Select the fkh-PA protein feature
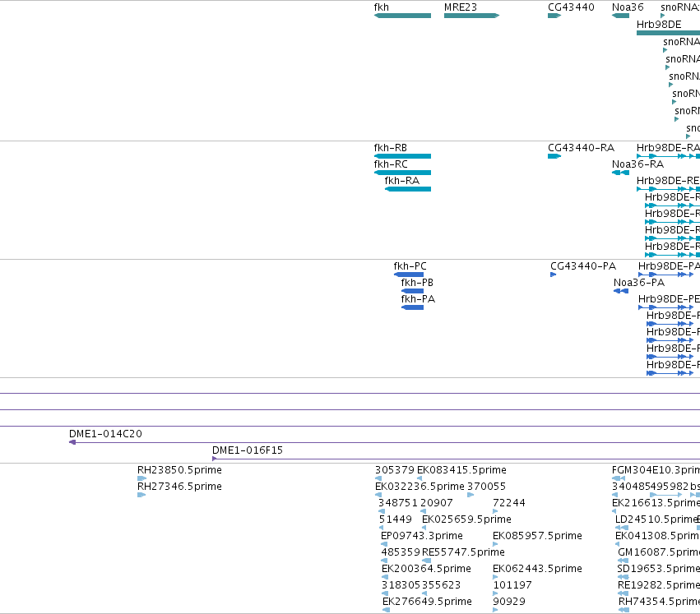The image size is (700, 614). [412, 307]
